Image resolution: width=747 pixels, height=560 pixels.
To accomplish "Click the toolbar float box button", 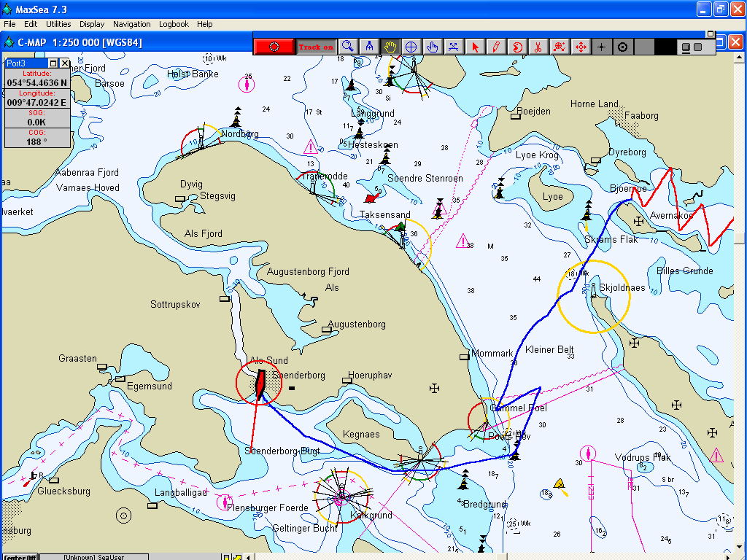I will (x=711, y=34).
